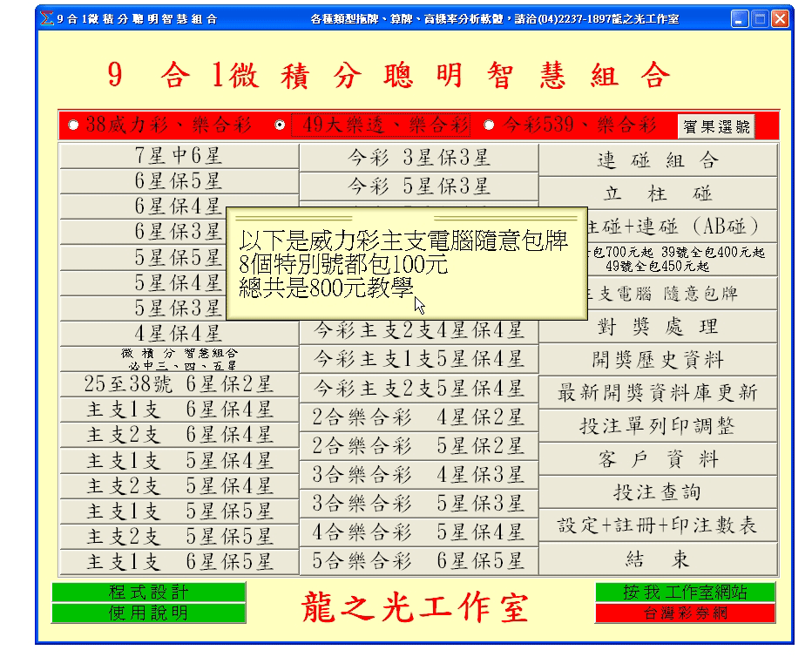Click the application icon in title bar
This screenshot has height=657, width=812.
47,18
